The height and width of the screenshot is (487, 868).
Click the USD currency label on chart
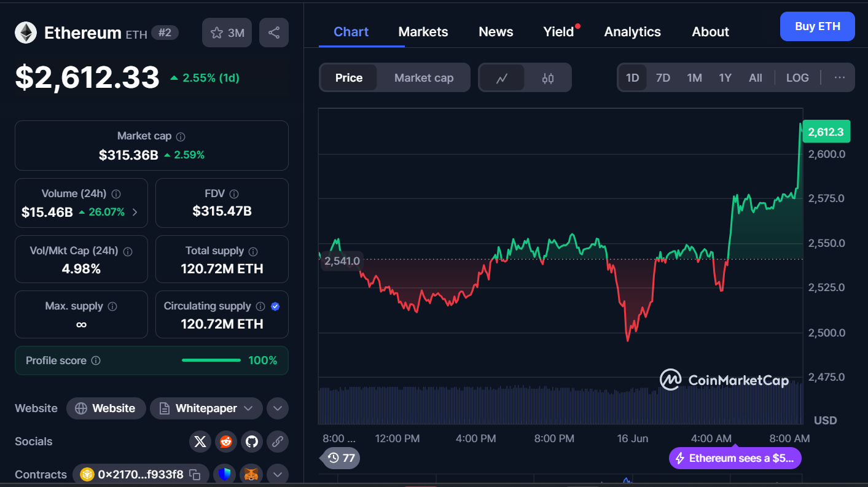tap(825, 421)
